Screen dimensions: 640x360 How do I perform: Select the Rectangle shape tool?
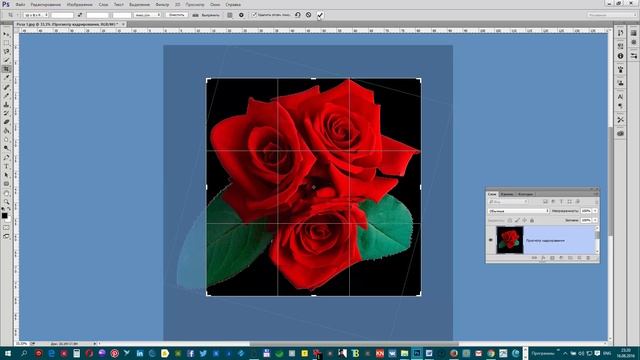tap(6, 184)
